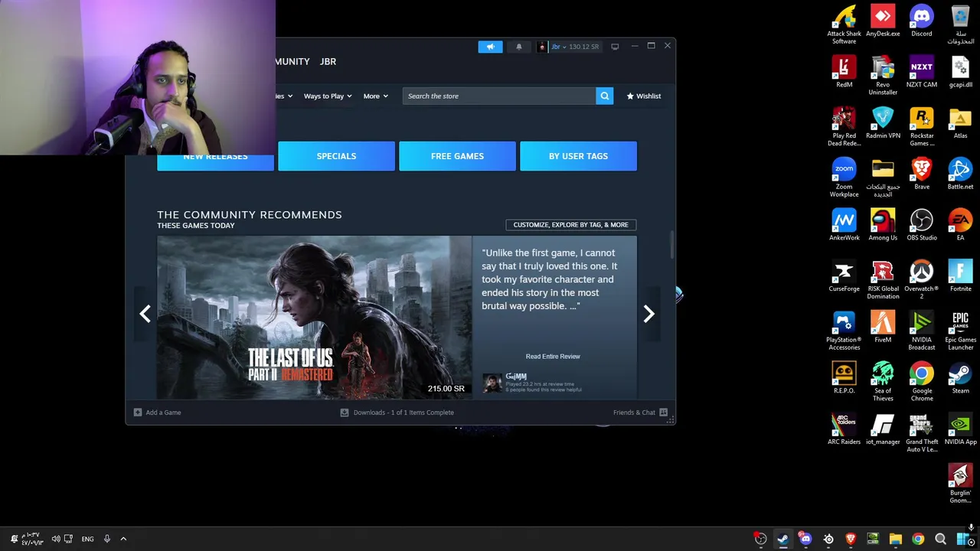This screenshot has height=551, width=980.
Task: Open File Explorer from the taskbar
Action: 896,539
